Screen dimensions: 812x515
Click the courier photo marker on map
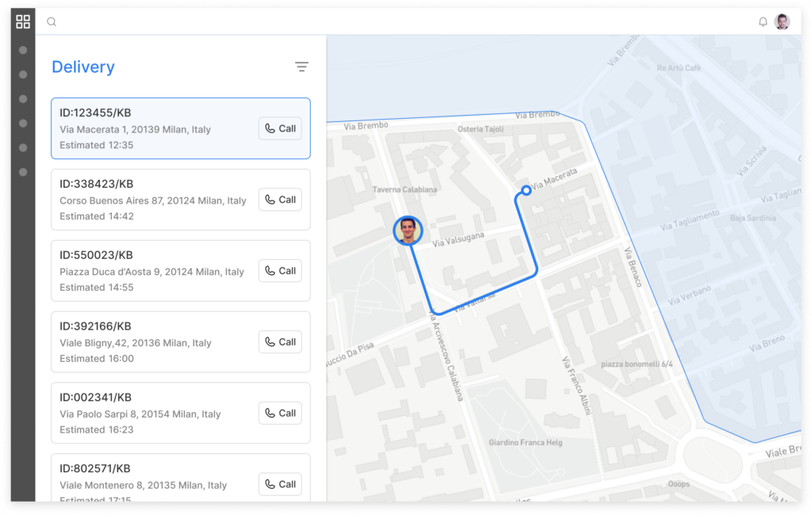(408, 231)
